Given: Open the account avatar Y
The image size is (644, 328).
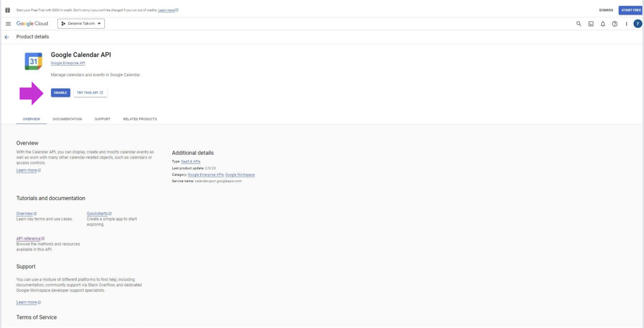Looking at the screenshot, I should point(637,23).
